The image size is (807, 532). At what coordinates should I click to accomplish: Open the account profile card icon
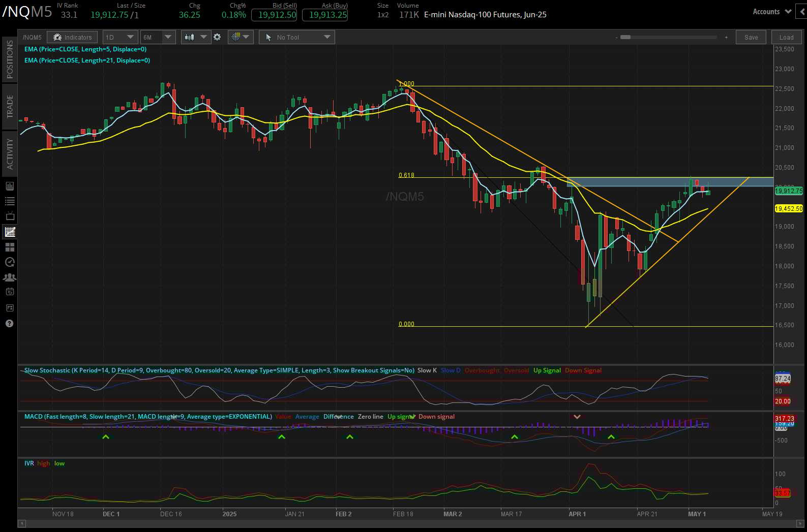click(x=9, y=308)
